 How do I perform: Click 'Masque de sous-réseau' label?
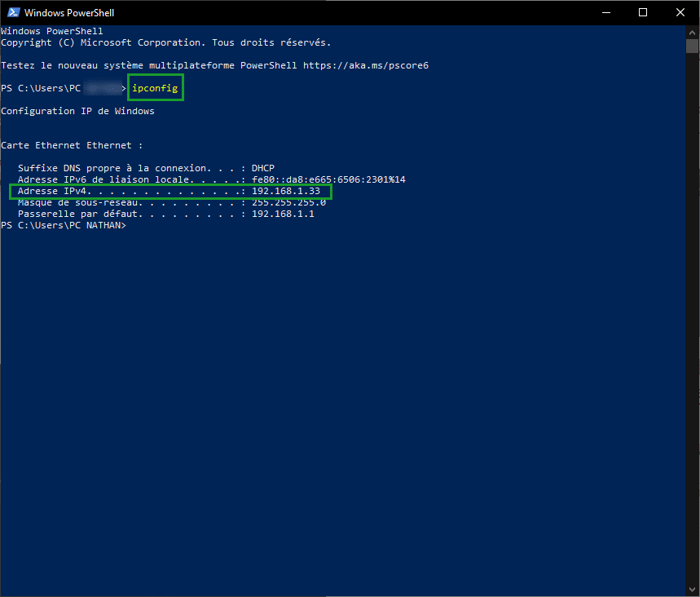point(77,202)
